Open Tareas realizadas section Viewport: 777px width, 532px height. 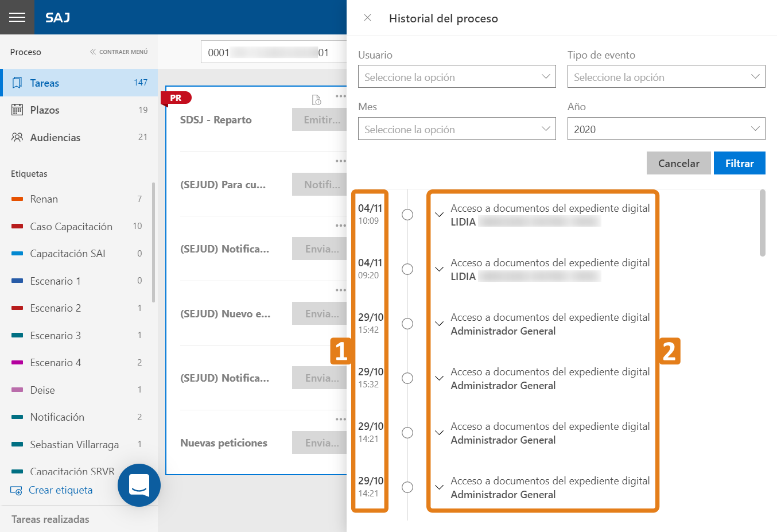[50, 519]
